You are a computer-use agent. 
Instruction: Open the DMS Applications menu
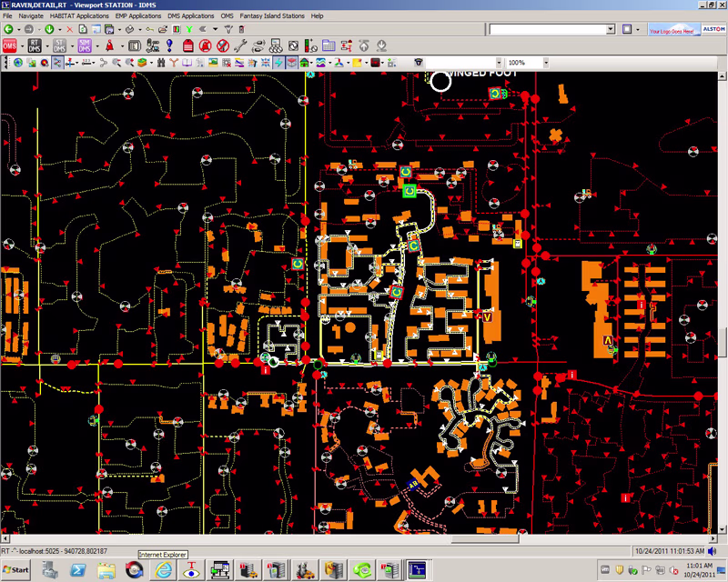[x=191, y=15]
